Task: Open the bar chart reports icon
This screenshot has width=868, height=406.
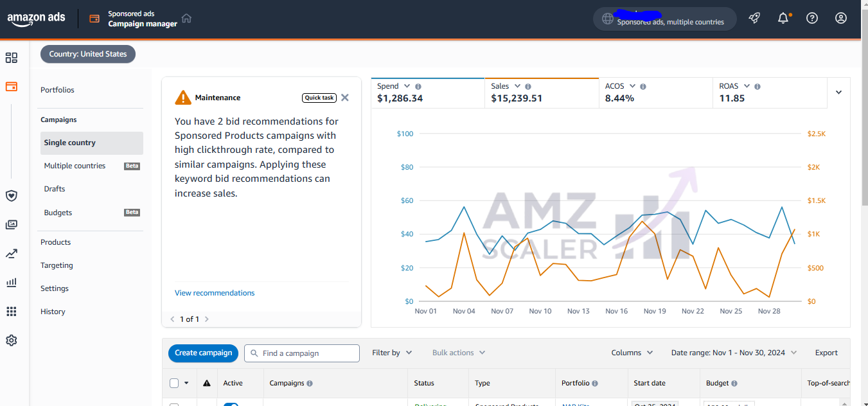Action: (12, 282)
